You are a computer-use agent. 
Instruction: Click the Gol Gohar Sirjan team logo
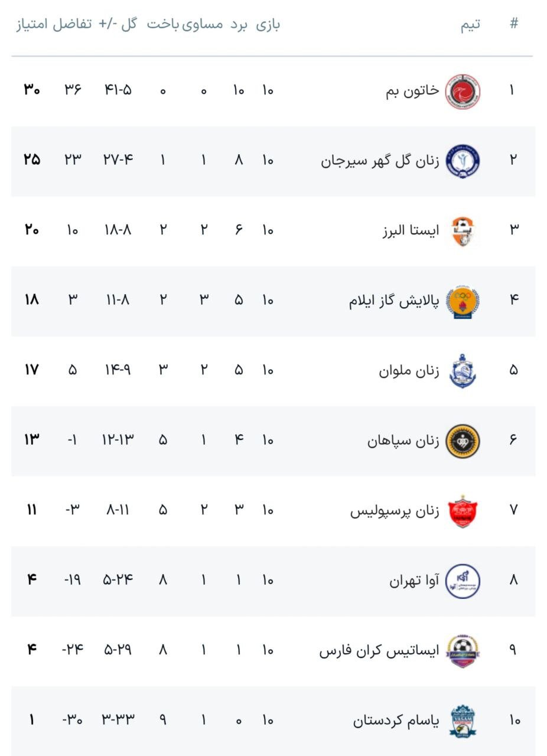pos(462,161)
